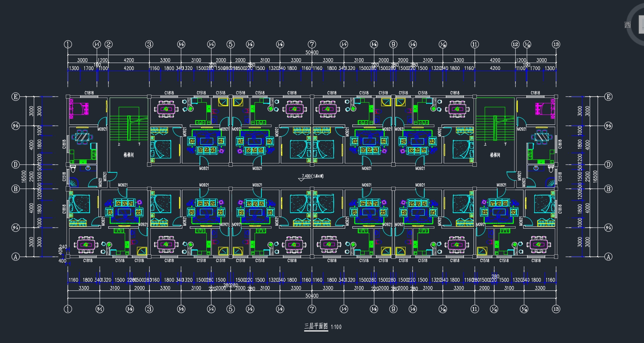The image size is (644, 343).
Task: Click axis bubble A on the right side
Action: pos(608,257)
